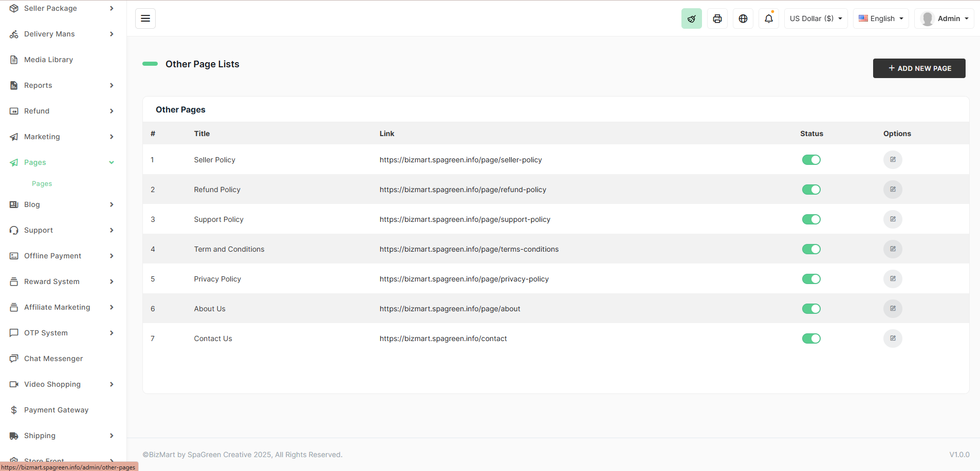Click the green clear cache broom icon

click(691, 18)
